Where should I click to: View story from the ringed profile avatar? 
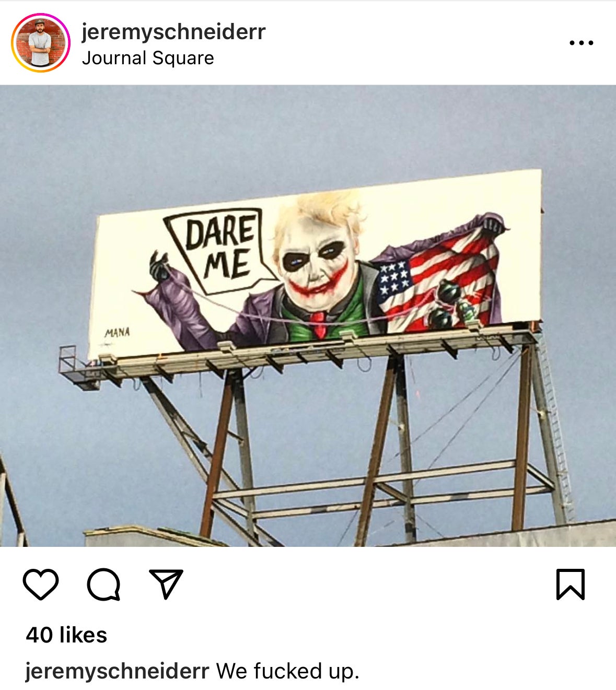(40, 42)
